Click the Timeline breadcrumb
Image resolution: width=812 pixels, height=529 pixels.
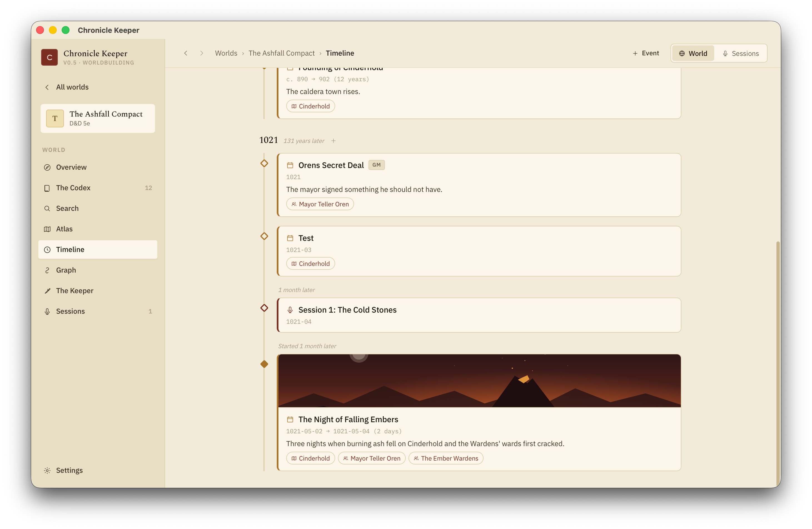(x=340, y=53)
